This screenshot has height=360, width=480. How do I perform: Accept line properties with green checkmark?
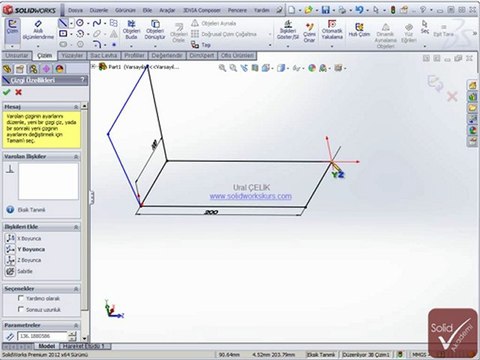coord(6,92)
